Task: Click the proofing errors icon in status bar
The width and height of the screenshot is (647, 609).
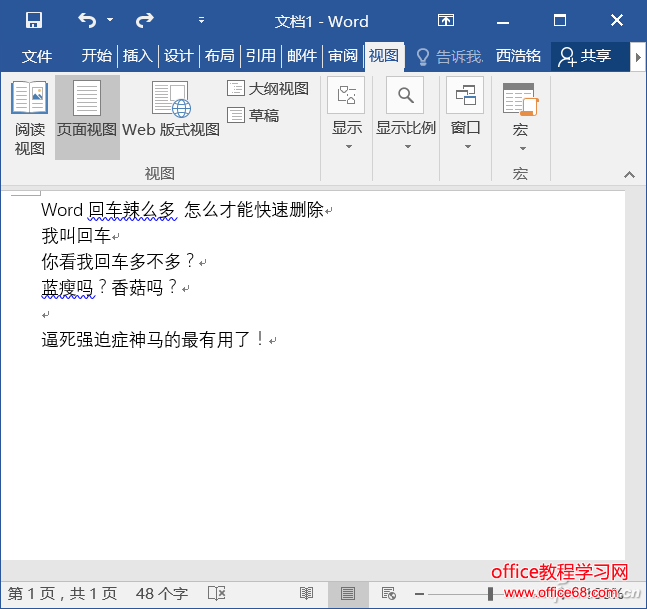Action: click(x=215, y=594)
